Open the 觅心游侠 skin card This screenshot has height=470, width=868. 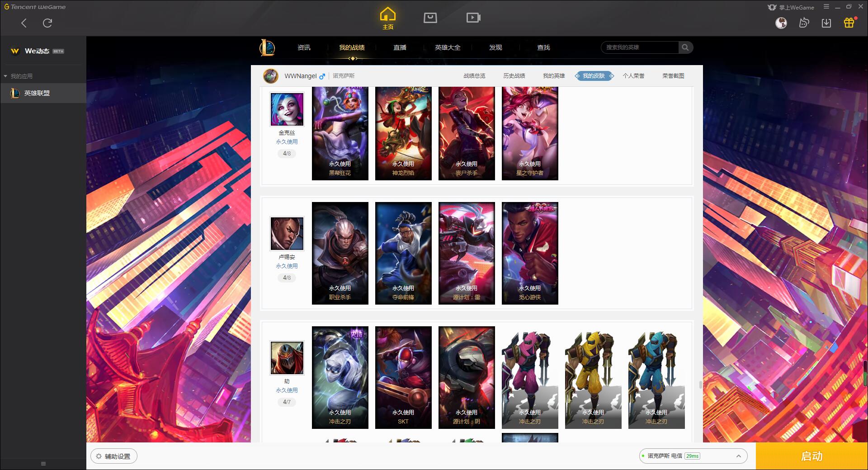click(x=530, y=253)
